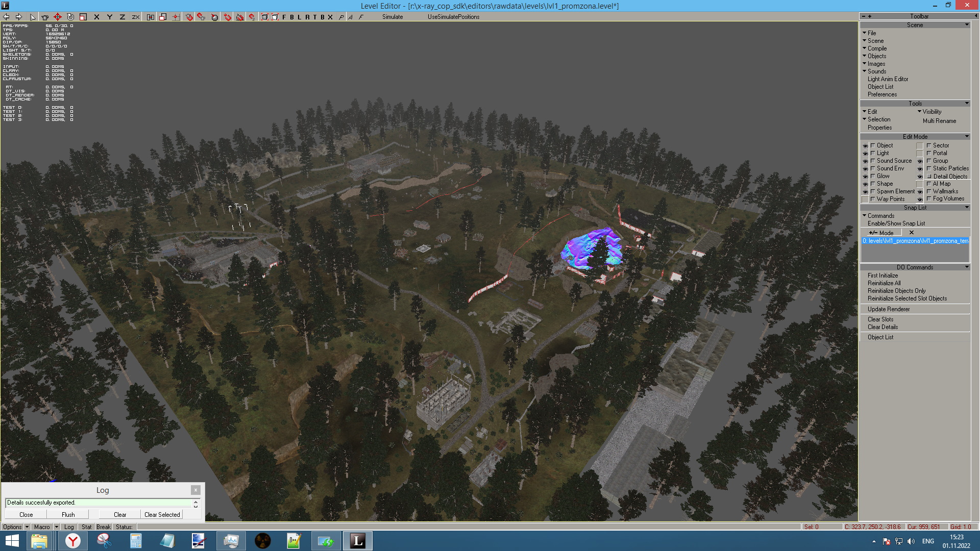
Task: Click the Flush button in the Log window
Action: [68, 515]
